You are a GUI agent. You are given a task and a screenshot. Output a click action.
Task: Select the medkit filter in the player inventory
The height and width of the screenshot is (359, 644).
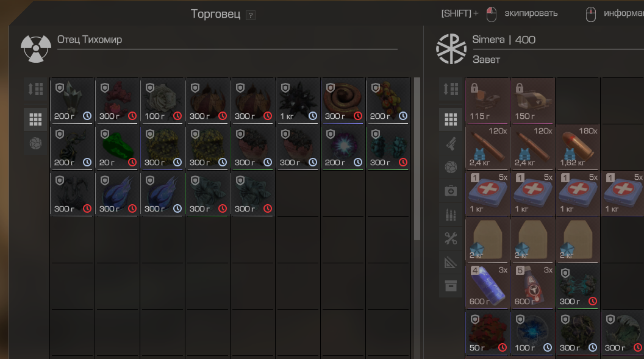[x=451, y=191]
